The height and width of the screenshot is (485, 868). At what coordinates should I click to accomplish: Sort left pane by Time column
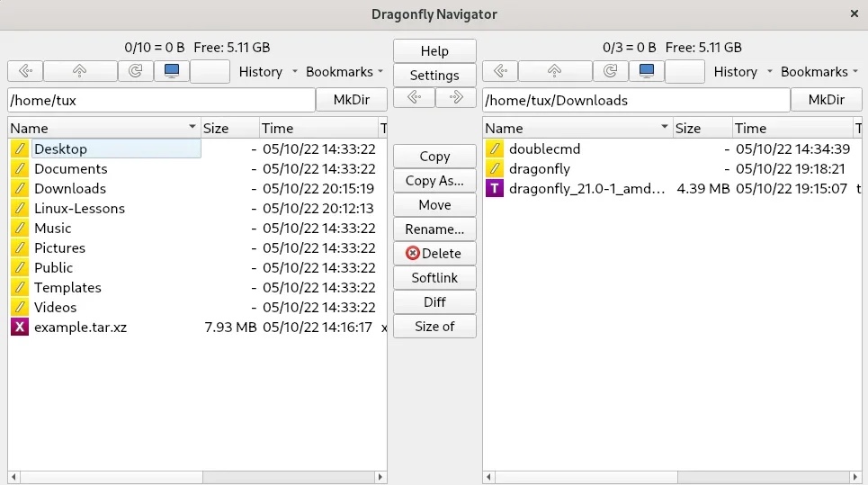318,129
